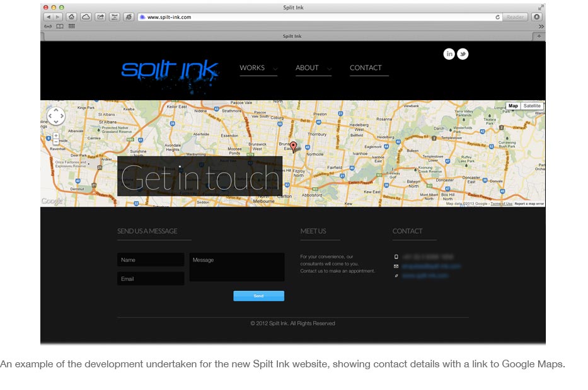The image size is (588, 390).
Task: Click the MEET US heading
Action: click(x=313, y=231)
